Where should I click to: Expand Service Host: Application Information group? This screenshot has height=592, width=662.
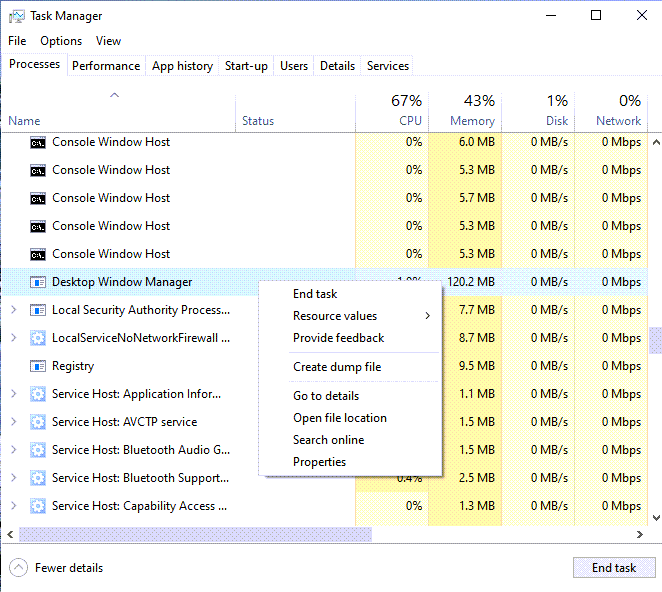(x=13, y=394)
